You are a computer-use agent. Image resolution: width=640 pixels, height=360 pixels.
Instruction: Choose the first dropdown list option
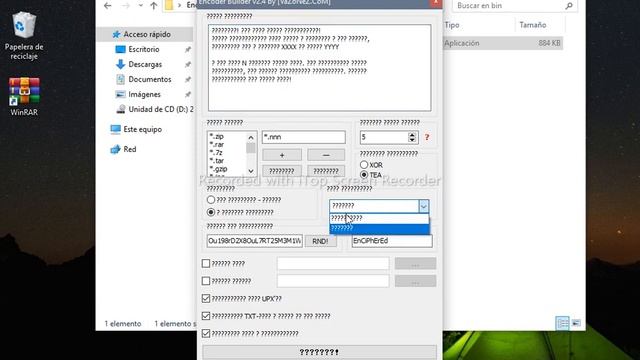pyautogui.click(x=379, y=218)
